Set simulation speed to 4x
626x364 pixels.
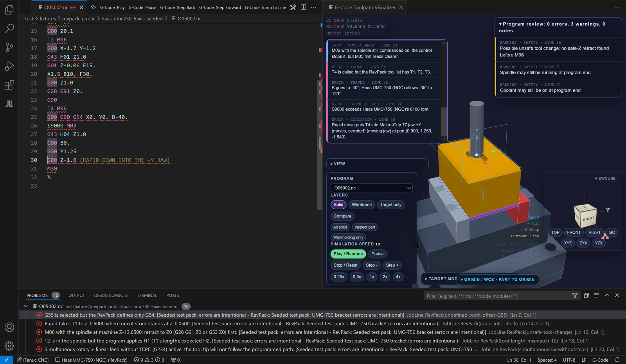coord(398,277)
